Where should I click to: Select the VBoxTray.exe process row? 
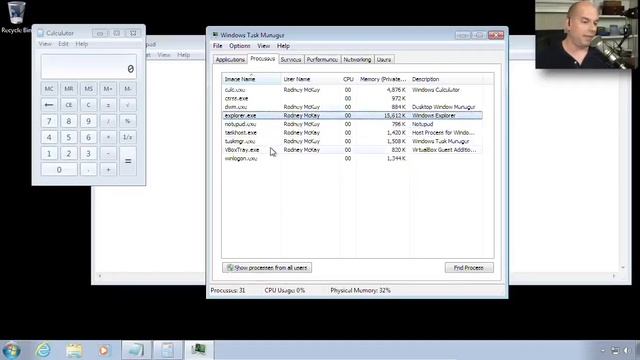coord(352,150)
